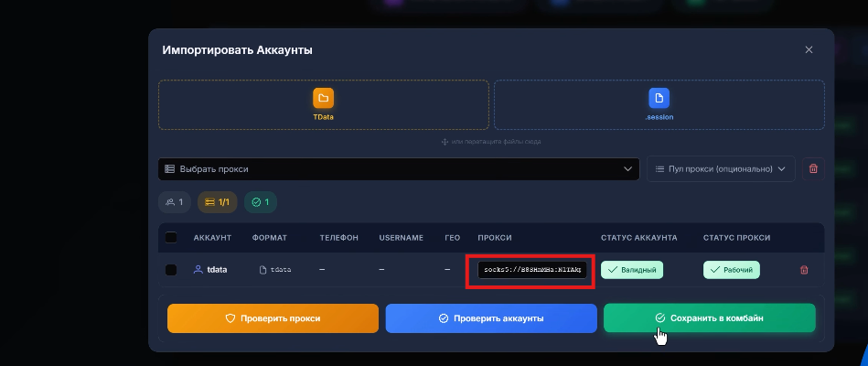Click the file icon in the Формат column
This screenshot has width=868, height=366.
[x=263, y=270]
